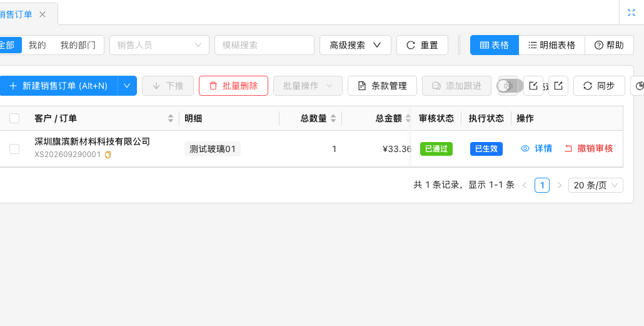The height and width of the screenshot is (326, 644).
Task: Open the 20 条/页 page size dropdown
Action: [595, 185]
